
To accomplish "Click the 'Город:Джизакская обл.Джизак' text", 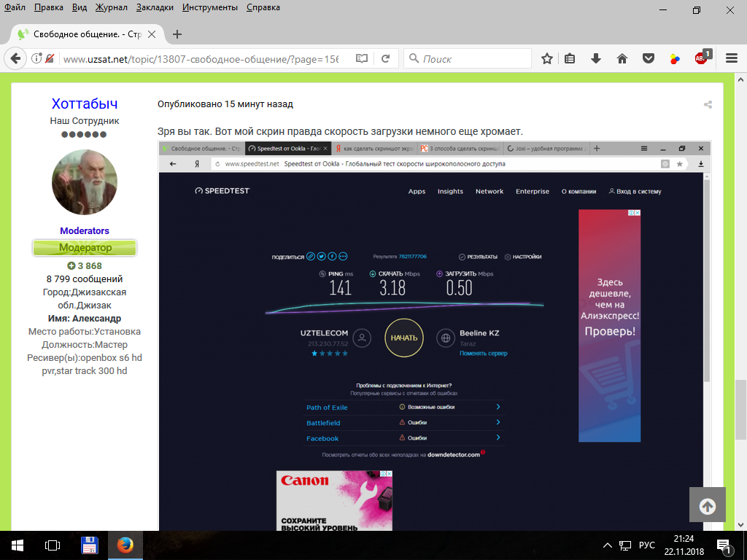I will click(85, 298).
